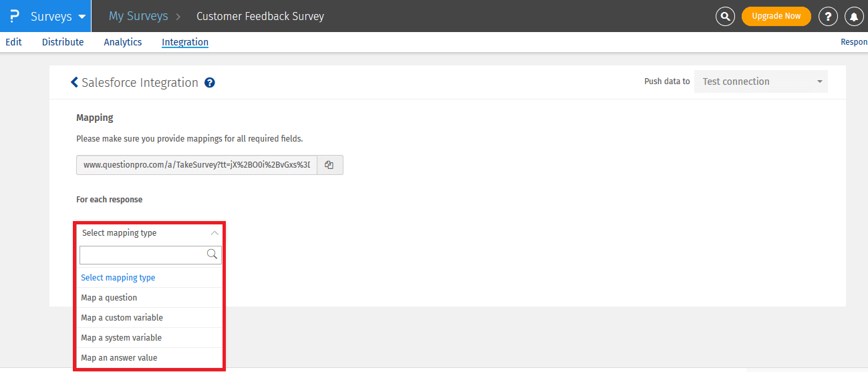Collapse the Select mapping type dropdown
This screenshot has height=372, width=868.
click(150, 233)
